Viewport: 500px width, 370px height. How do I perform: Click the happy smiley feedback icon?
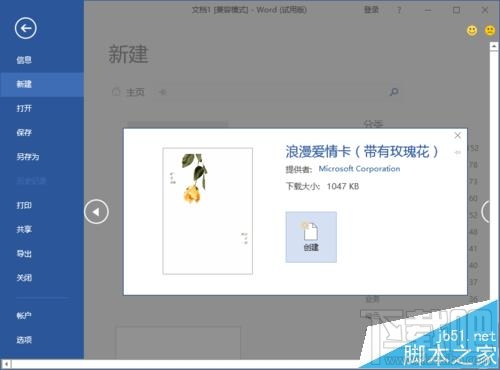tap(472, 31)
